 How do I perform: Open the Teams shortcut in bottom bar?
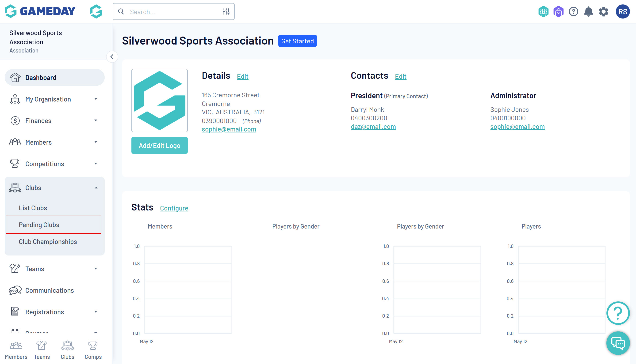(x=42, y=350)
